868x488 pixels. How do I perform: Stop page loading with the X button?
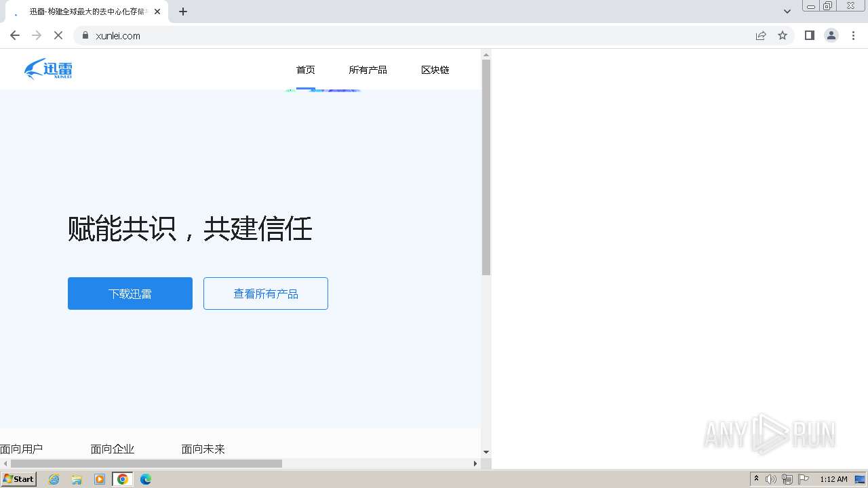point(58,35)
